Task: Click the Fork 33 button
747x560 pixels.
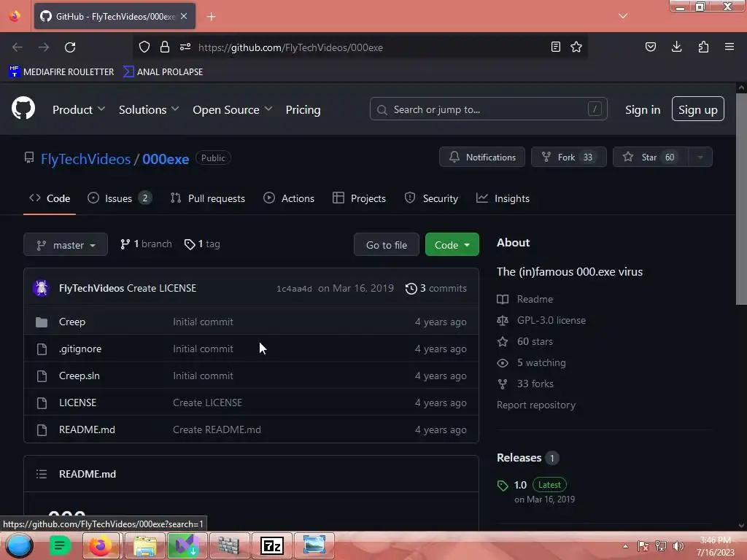Action: pyautogui.click(x=569, y=157)
